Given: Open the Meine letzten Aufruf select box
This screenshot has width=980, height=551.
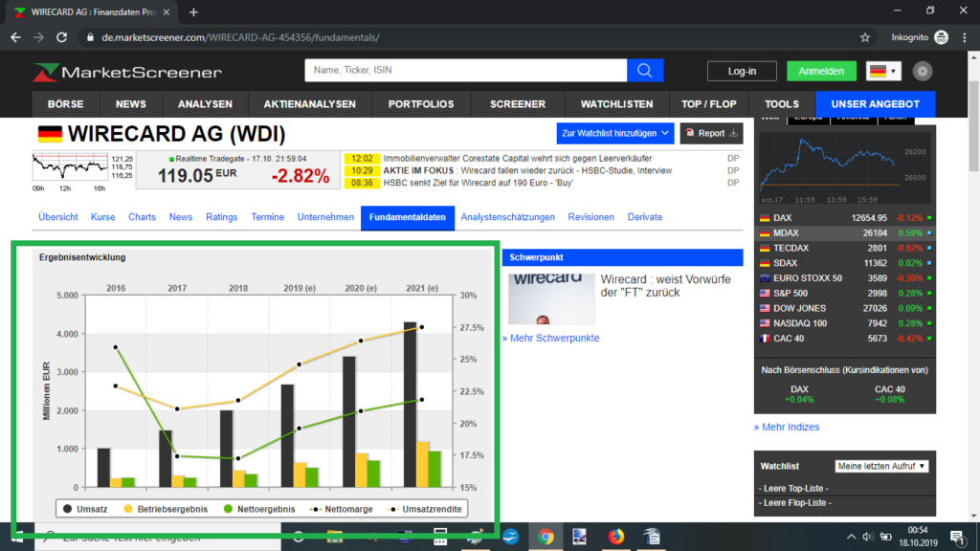Looking at the screenshot, I should click(881, 466).
